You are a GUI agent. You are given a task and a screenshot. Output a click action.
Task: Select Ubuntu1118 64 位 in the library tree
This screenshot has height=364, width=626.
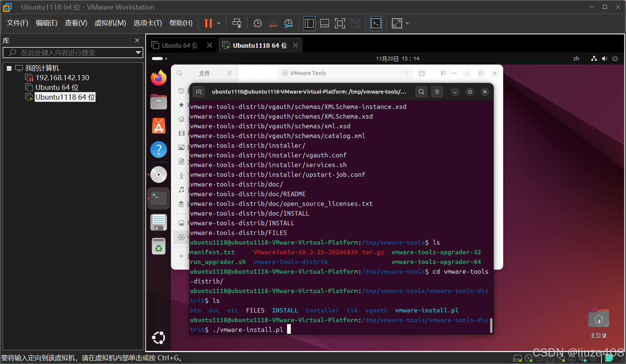click(65, 97)
